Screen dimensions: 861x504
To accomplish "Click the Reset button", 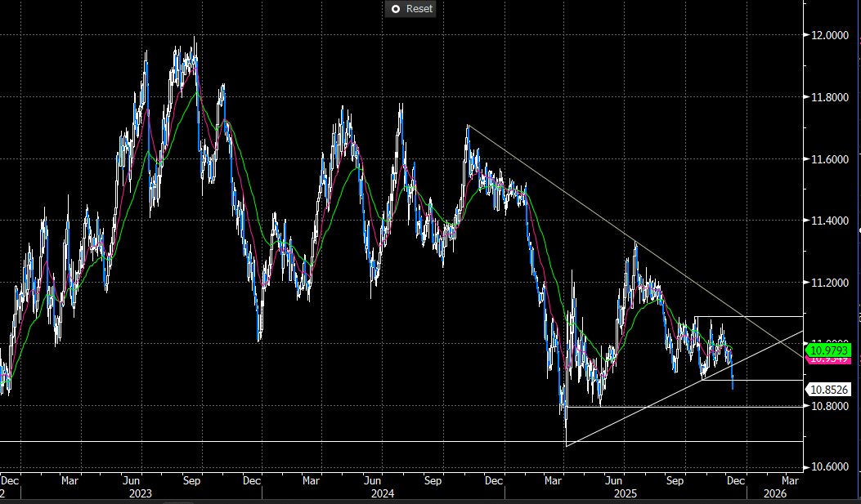I will coord(411,8).
